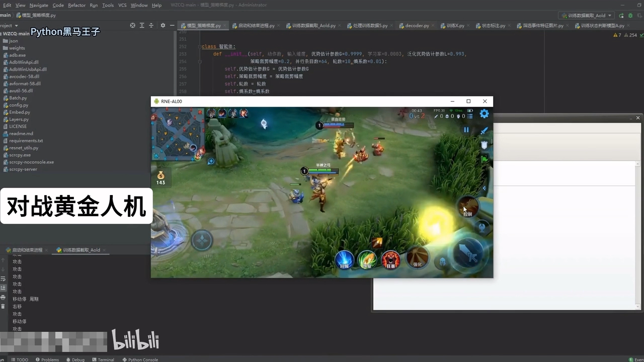Select scrcpy-server in project tree
Screen dimensions: 644x362
(x=23, y=169)
